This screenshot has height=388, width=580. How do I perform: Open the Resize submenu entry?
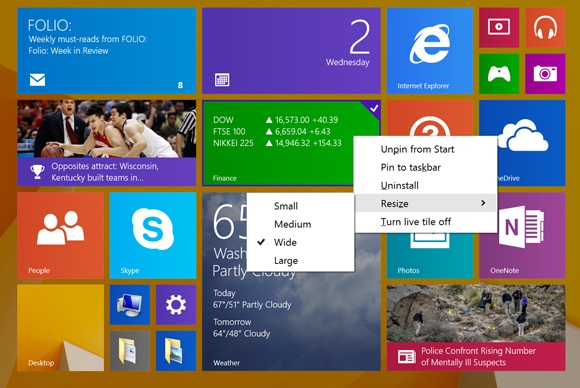[x=425, y=203]
